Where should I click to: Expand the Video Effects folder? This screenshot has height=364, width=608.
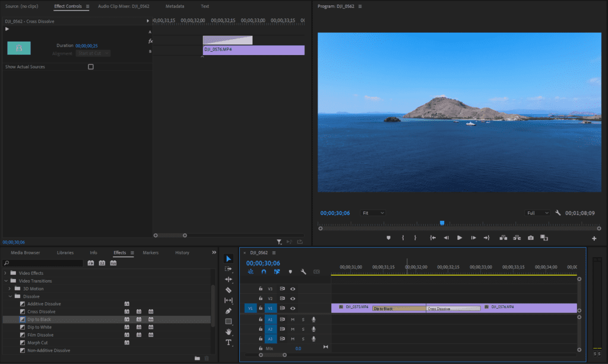[x=6, y=273]
